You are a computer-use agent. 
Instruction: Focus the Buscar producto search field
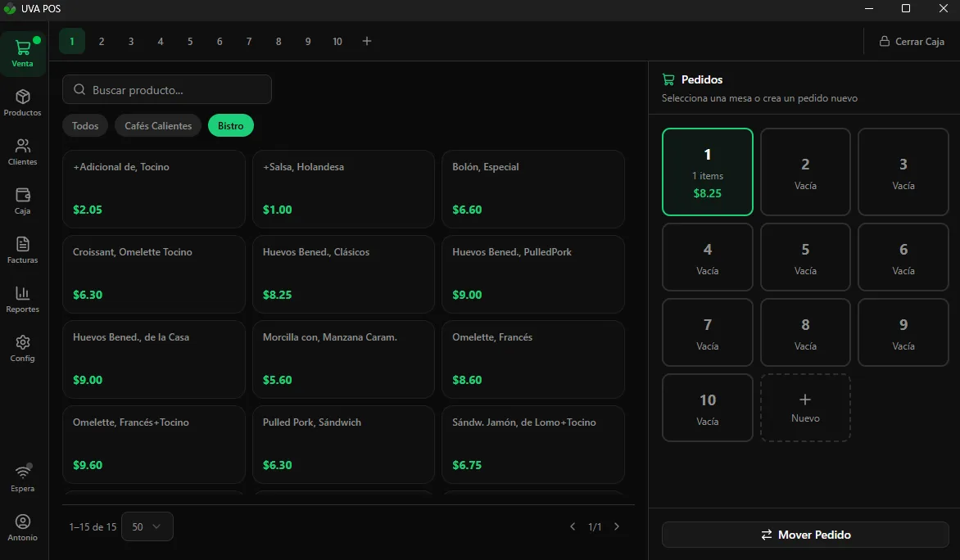167,89
